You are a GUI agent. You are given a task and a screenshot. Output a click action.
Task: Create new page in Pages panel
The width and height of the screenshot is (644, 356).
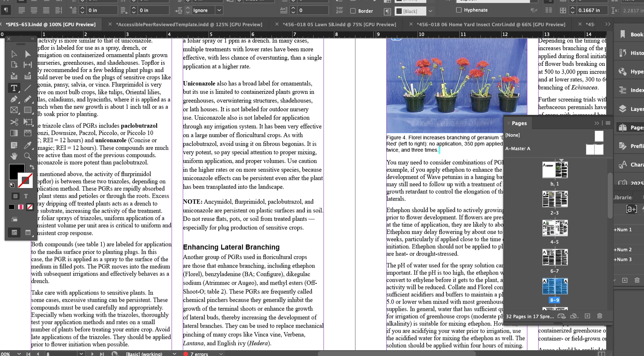(x=587, y=316)
